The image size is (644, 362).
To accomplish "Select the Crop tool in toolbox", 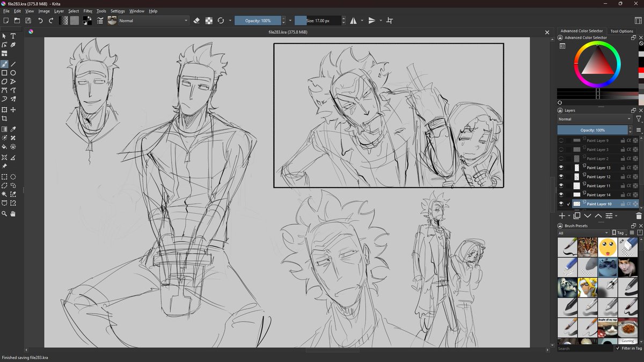I will pos(4,119).
